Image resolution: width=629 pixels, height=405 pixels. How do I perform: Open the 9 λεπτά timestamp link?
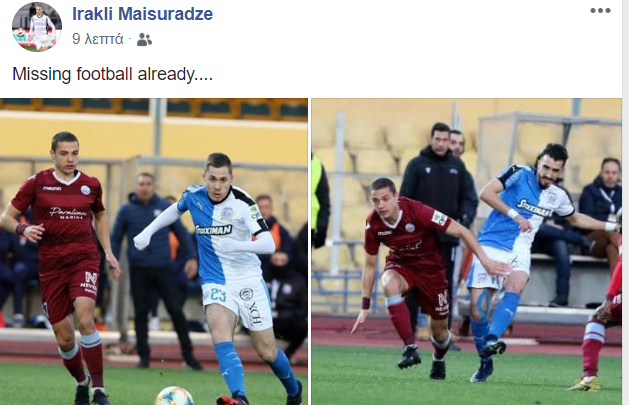[x=97, y=39]
